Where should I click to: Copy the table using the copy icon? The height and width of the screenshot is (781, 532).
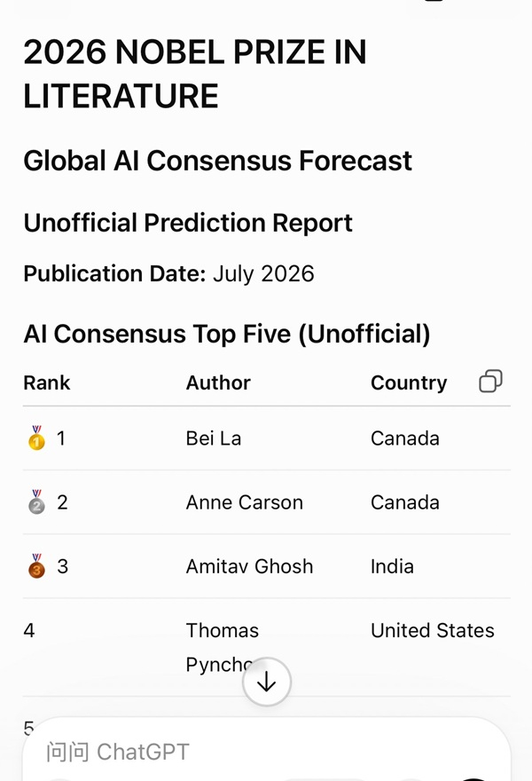pyautogui.click(x=490, y=382)
